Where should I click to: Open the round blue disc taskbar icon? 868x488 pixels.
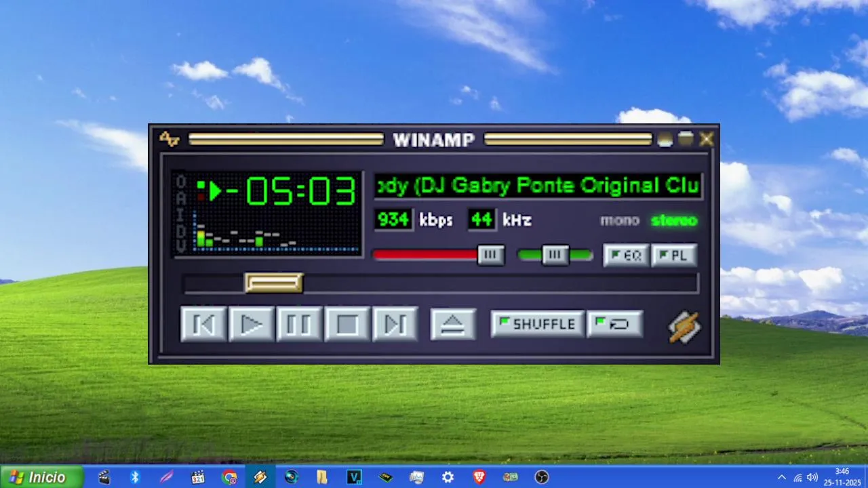(292, 477)
